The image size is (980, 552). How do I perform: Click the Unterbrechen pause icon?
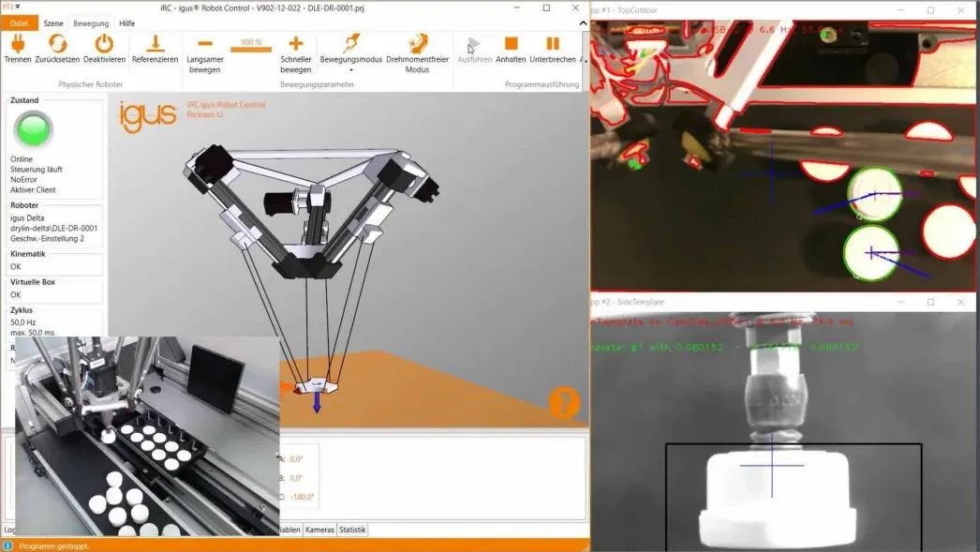point(552,41)
